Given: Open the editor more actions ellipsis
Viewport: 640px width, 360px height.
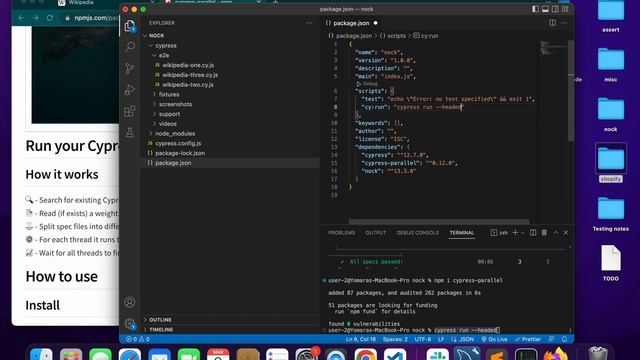Looking at the screenshot, I should pos(564,23).
